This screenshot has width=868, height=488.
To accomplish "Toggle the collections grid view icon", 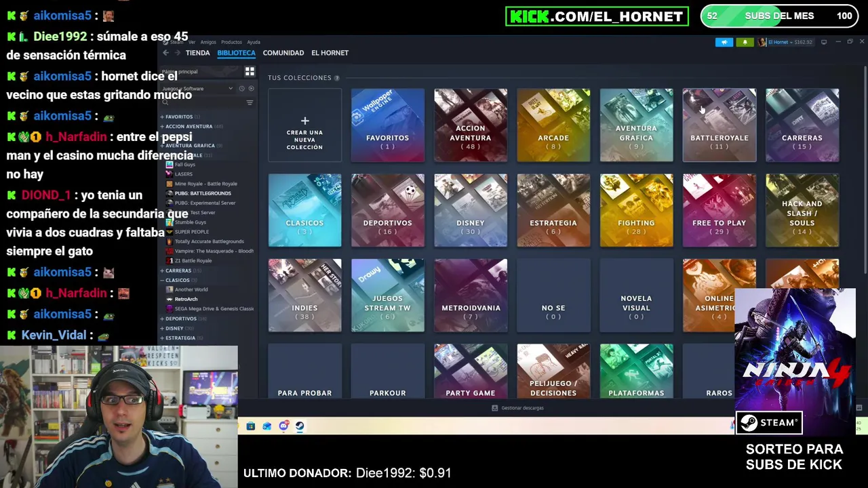I will point(250,71).
